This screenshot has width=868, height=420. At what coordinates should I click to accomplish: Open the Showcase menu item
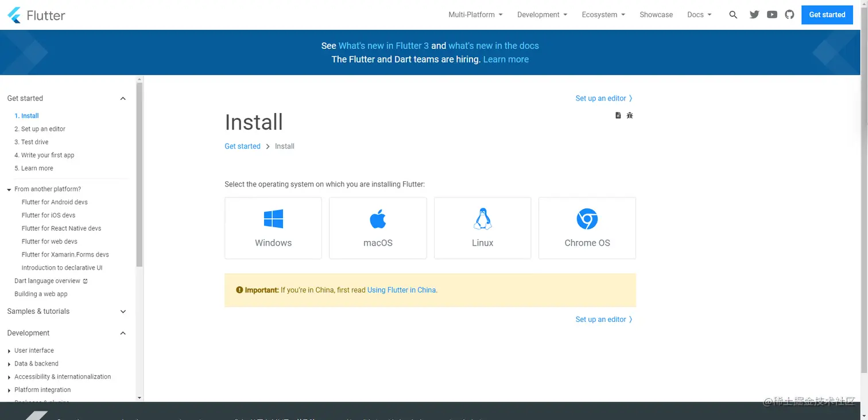tap(656, 15)
